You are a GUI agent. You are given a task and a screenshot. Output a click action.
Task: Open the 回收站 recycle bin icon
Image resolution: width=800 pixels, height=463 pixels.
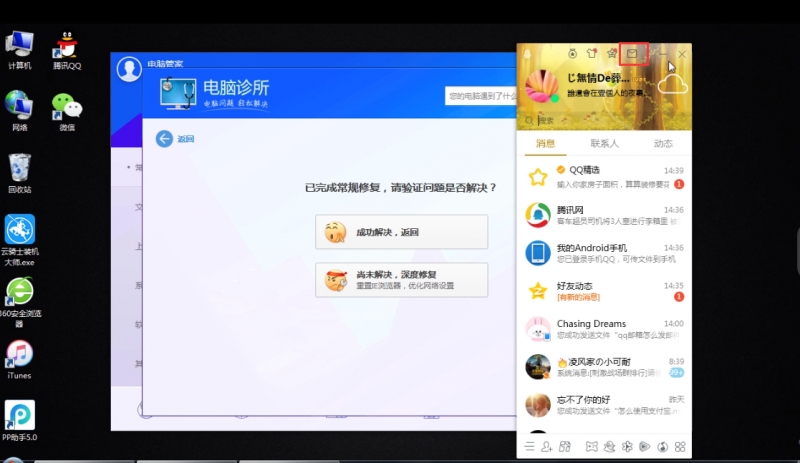point(19,173)
